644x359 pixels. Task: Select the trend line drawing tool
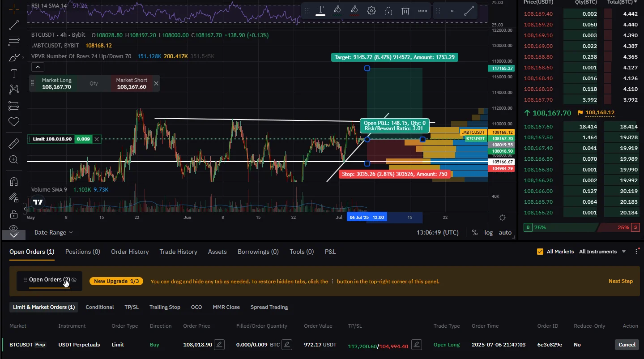pyautogui.click(x=14, y=25)
